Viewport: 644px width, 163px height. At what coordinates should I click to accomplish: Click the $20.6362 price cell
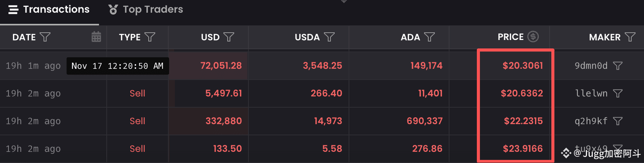coord(522,93)
